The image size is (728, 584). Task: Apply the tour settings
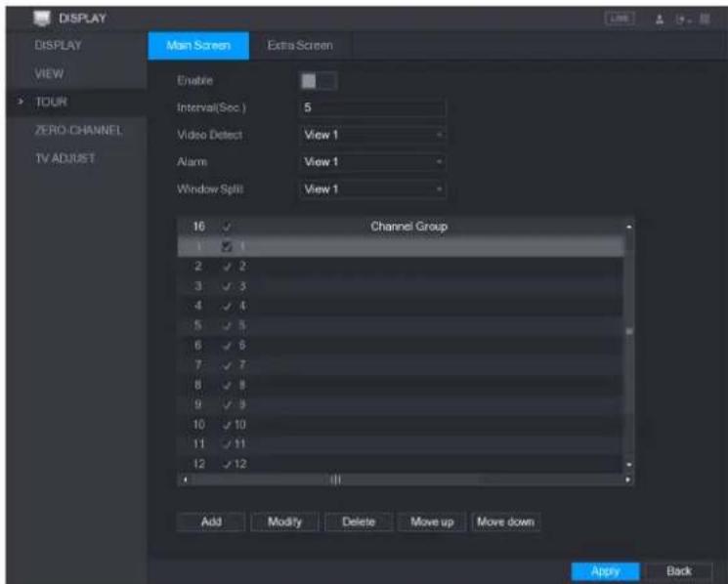point(606,571)
